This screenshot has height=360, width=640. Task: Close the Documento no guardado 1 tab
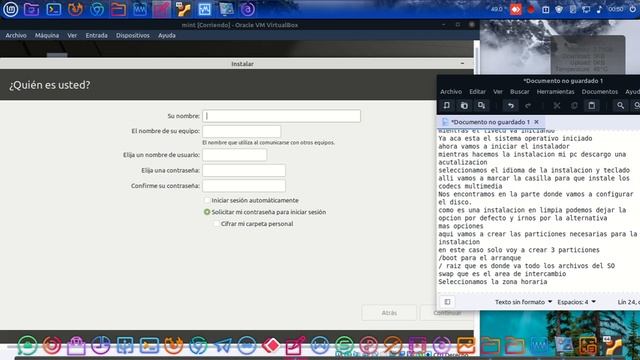coord(536,122)
